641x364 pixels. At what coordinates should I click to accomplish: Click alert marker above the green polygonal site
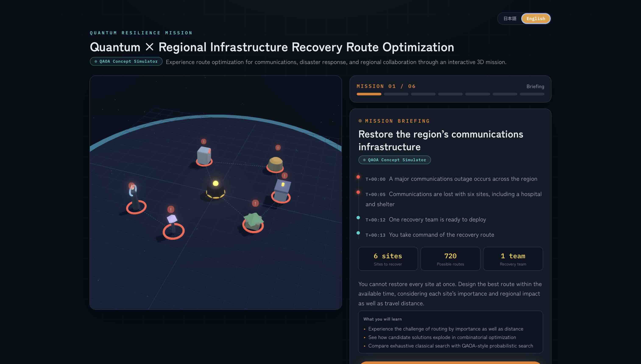tap(255, 203)
